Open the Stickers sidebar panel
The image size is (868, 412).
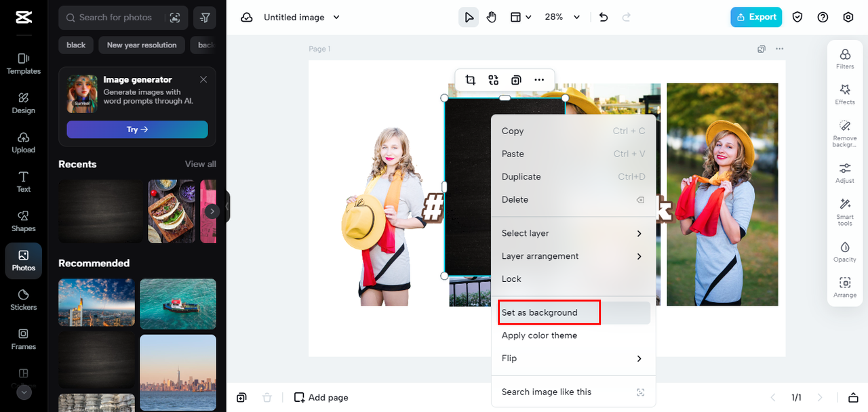[24, 300]
